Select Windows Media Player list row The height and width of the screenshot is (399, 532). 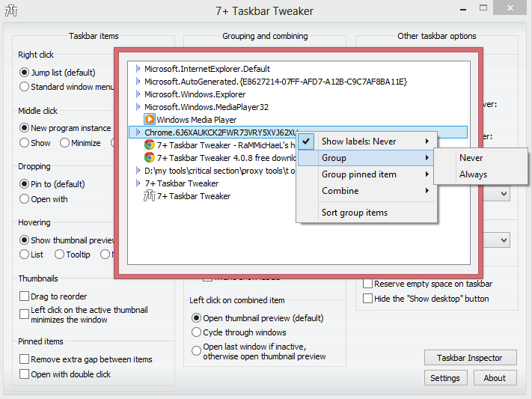click(197, 120)
